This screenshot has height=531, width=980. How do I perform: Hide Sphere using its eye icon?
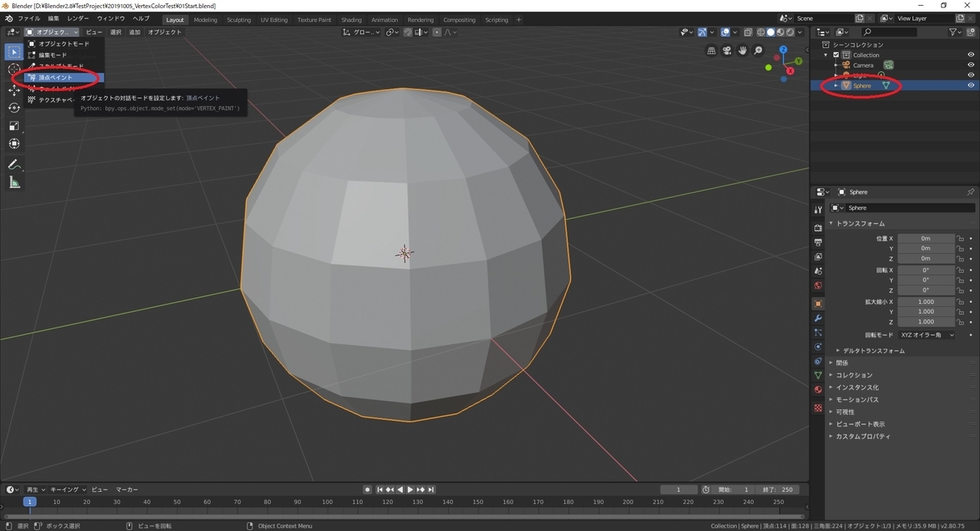tap(971, 85)
